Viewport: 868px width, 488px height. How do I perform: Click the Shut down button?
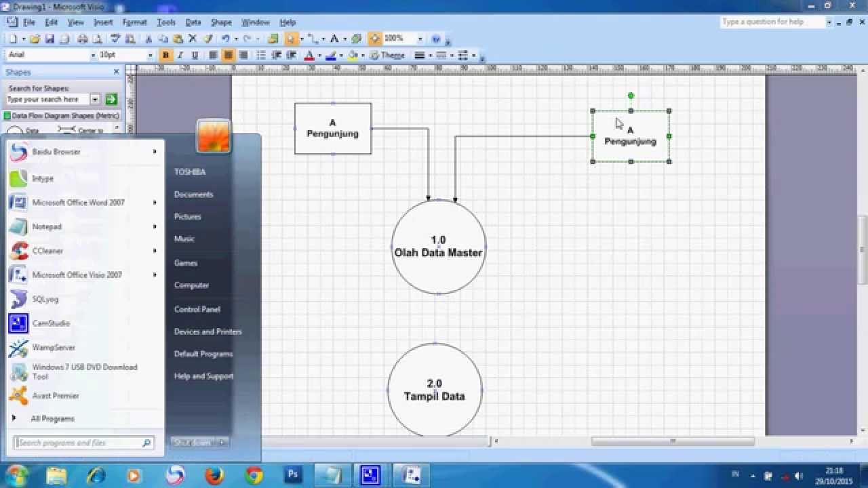(193, 443)
